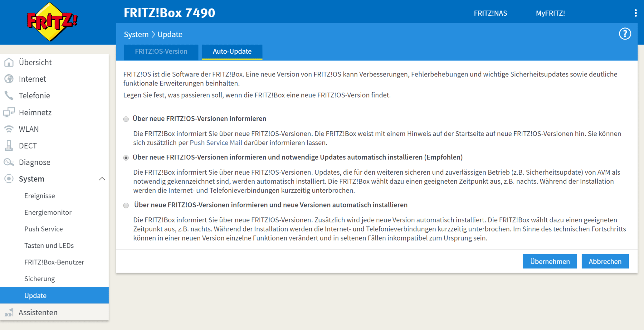644x330 pixels.
Task: Click the Telefonie phone icon
Action: (9, 96)
